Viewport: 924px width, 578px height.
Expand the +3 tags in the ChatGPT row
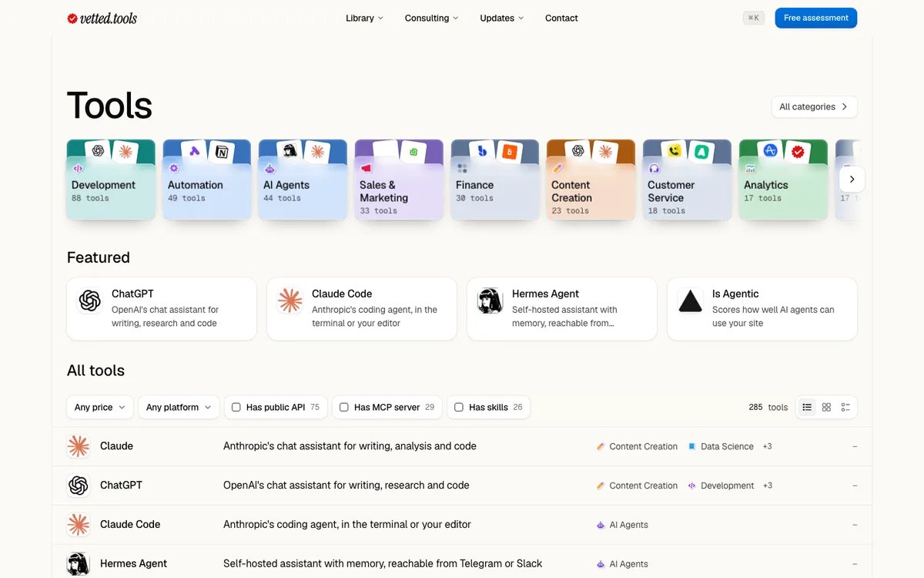coord(767,486)
